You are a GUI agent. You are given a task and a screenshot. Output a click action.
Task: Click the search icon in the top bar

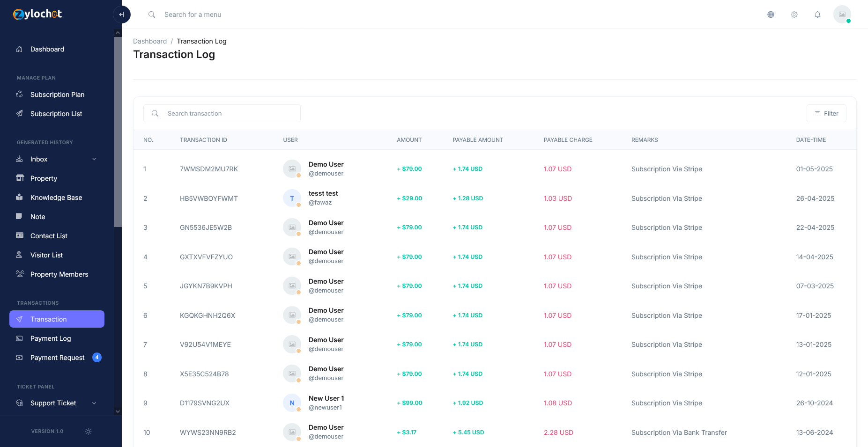[x=152, y=15]
